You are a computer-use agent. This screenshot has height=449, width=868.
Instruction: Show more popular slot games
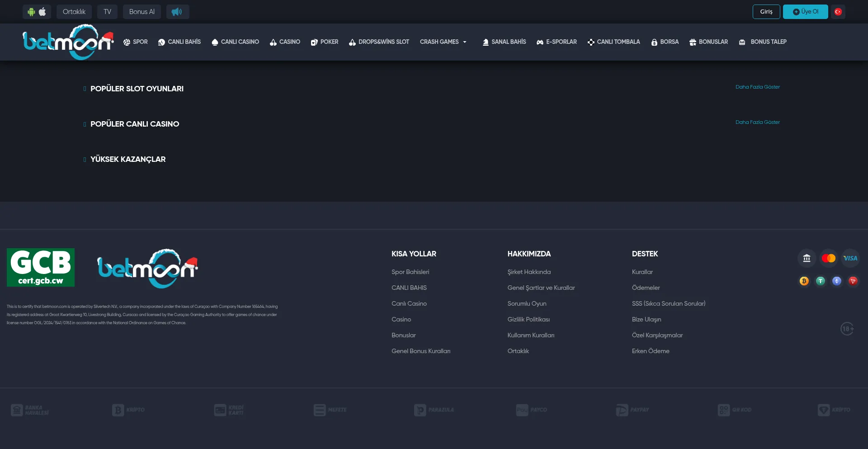757,87
